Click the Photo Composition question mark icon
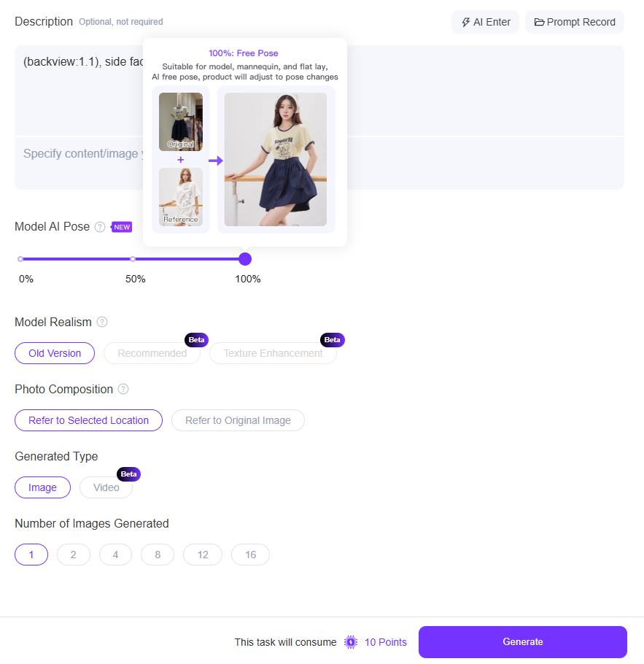 coord(123,389)
